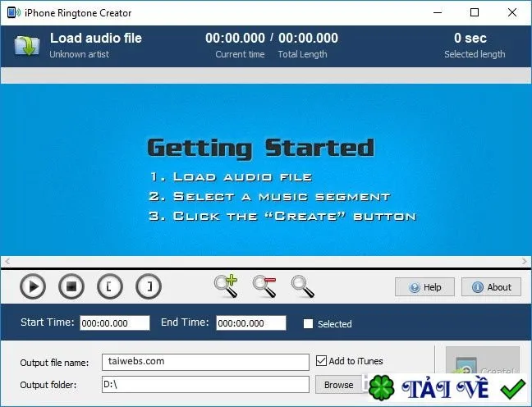532x407 pixels.
Task: Click the Load audio file title text
Action: [96, 38]
